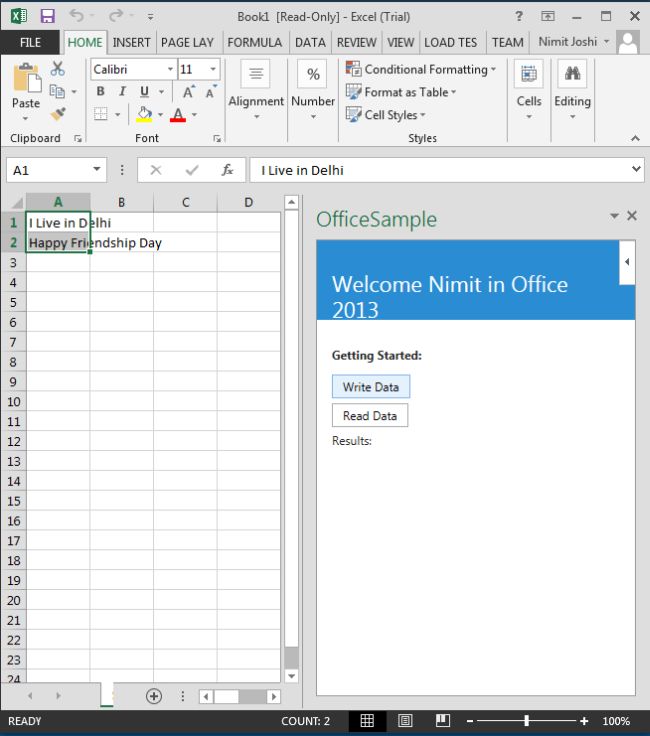Open the Font size 11 dropdown
Screen dimensions: 650x736
click(213, 69)
